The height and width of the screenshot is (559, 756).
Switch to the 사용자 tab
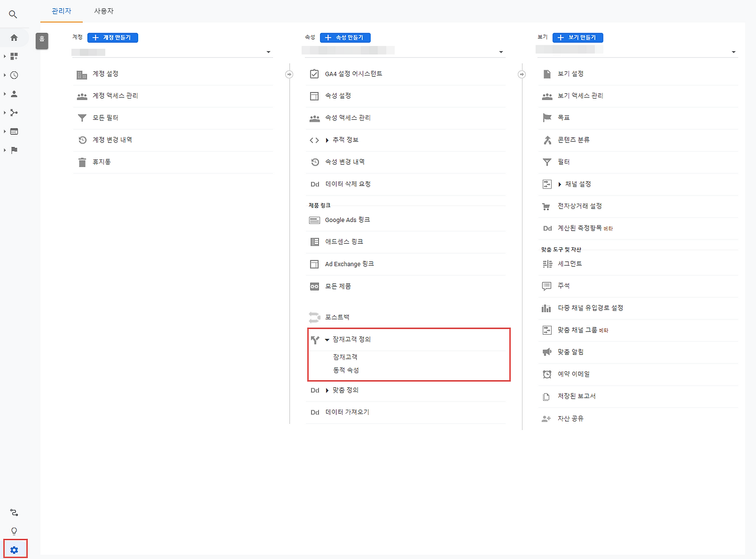pyautogui.click(x=103, y=11)
